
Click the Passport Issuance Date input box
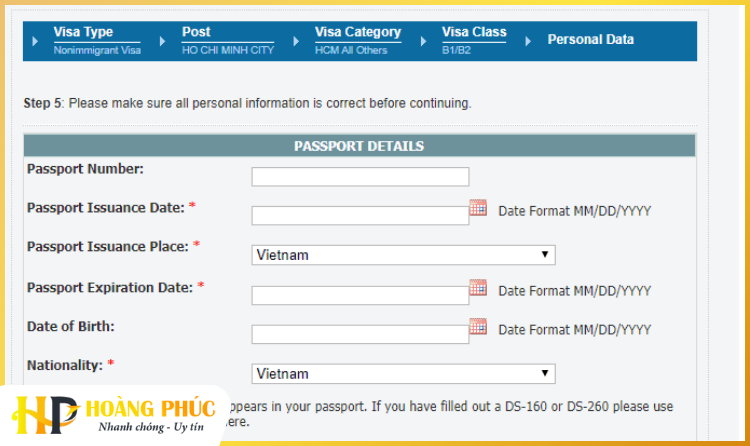tap(360, 216)
